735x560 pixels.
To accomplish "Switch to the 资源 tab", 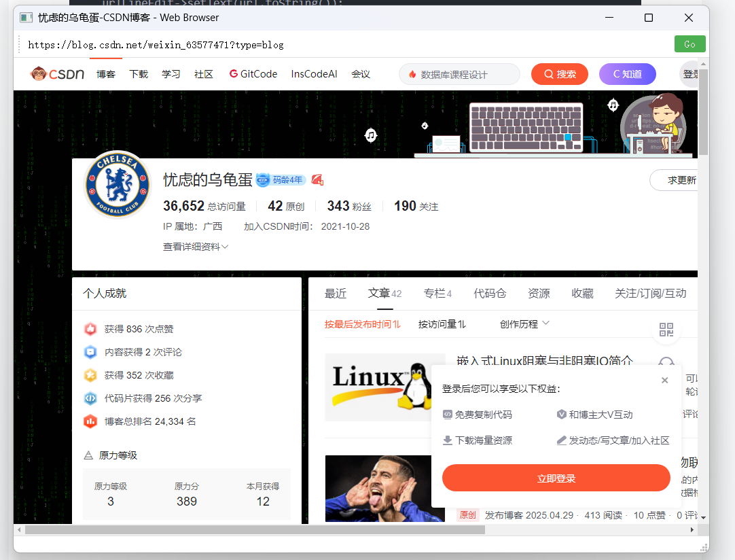I will (x=539, y=294).
